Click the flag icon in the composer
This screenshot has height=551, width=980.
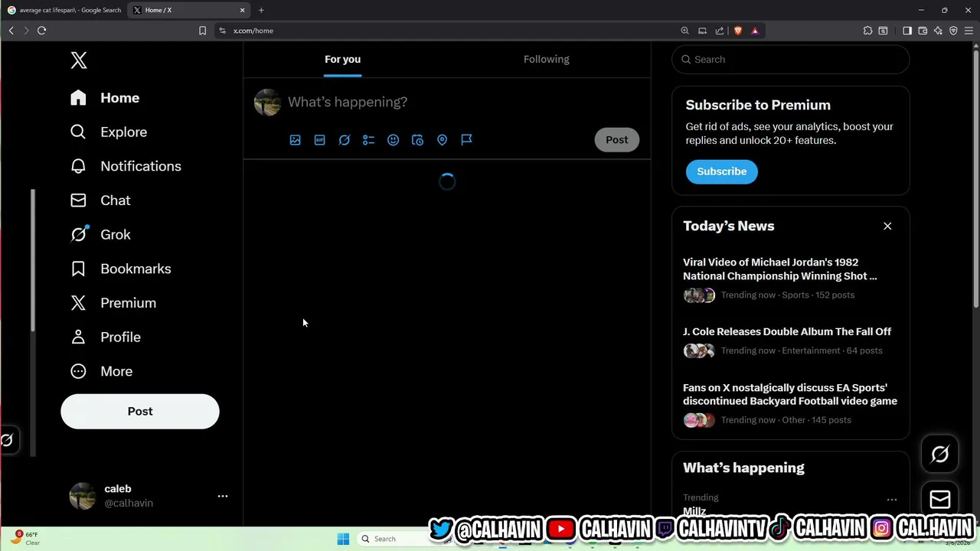tap(467, 140)
